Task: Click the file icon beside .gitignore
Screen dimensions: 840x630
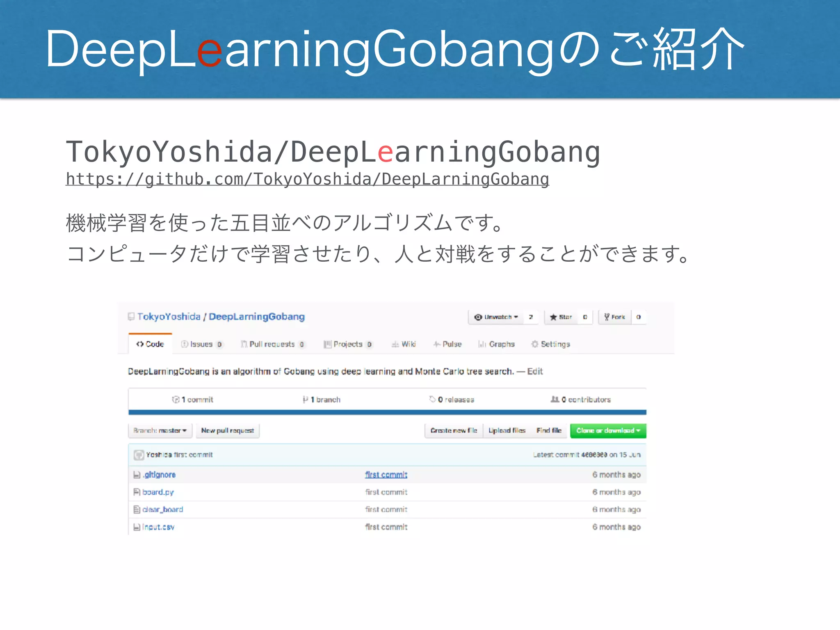Action: click(x=137, y=475)
